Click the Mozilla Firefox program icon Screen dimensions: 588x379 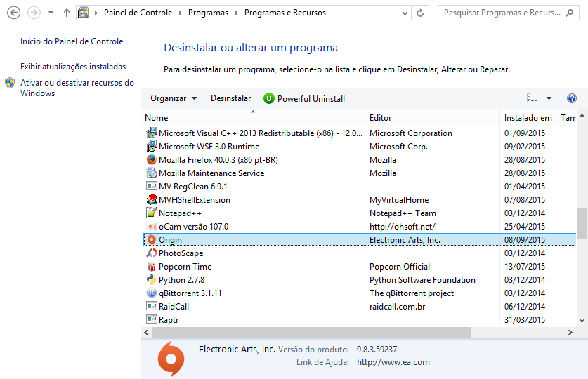[151, 160]
